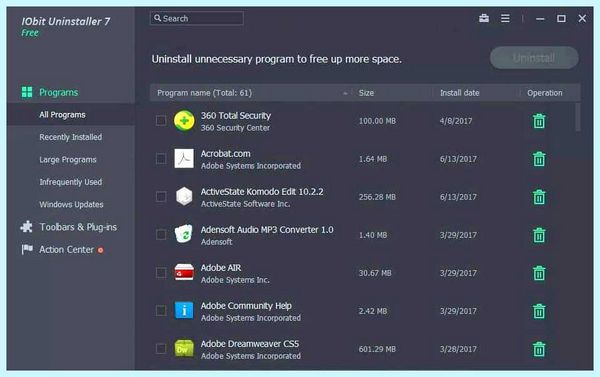Click the Adobe AIR app icon
The image size is (600, 377).
[x=184, y=273]
